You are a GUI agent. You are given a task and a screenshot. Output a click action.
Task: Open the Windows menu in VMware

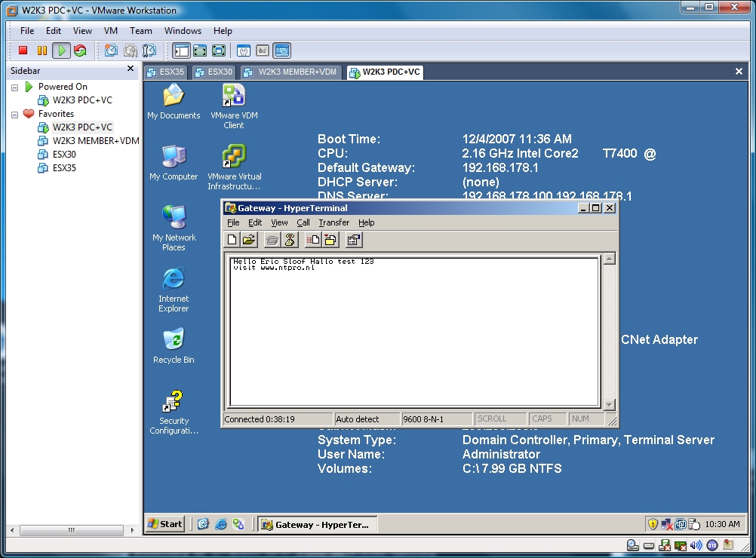[x=183, y=31]
